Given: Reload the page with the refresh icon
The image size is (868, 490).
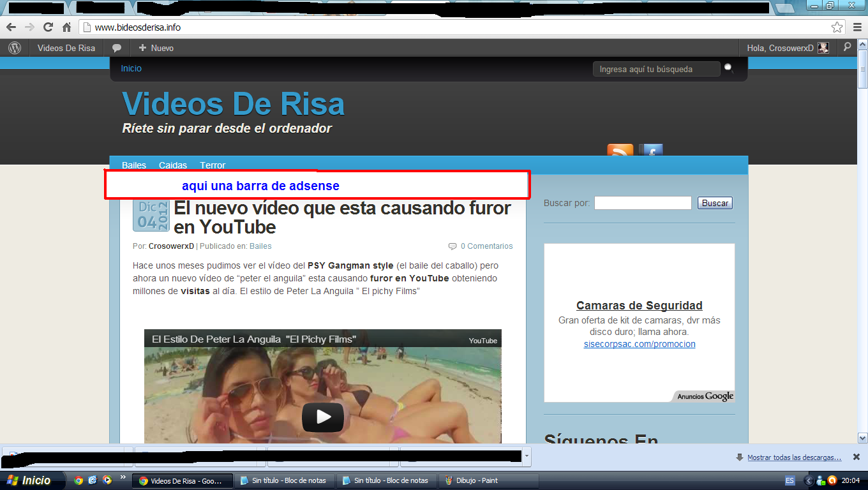Looking at the screenshot, I should (x=48, y=27).
